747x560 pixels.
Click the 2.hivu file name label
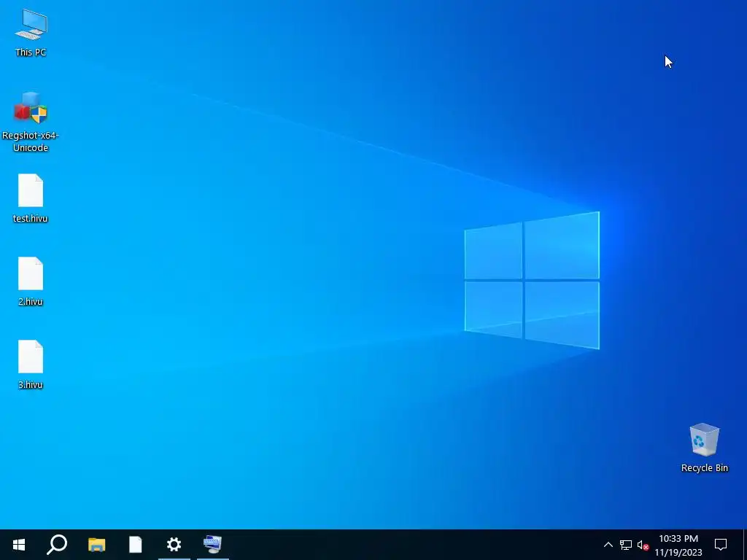coord(31,301)
